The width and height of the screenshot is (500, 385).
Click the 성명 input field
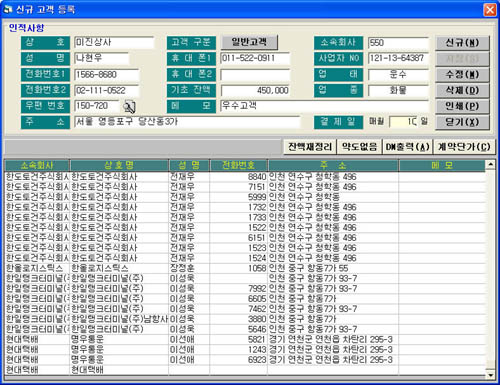click(101, 58)
